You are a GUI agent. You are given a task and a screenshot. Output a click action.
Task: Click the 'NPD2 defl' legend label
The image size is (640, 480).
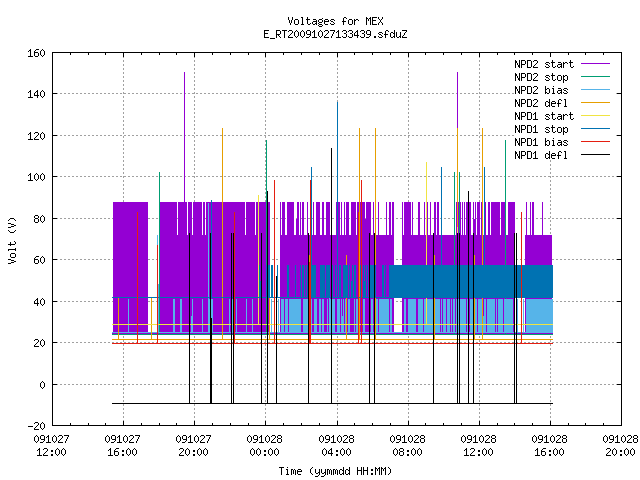541,103
